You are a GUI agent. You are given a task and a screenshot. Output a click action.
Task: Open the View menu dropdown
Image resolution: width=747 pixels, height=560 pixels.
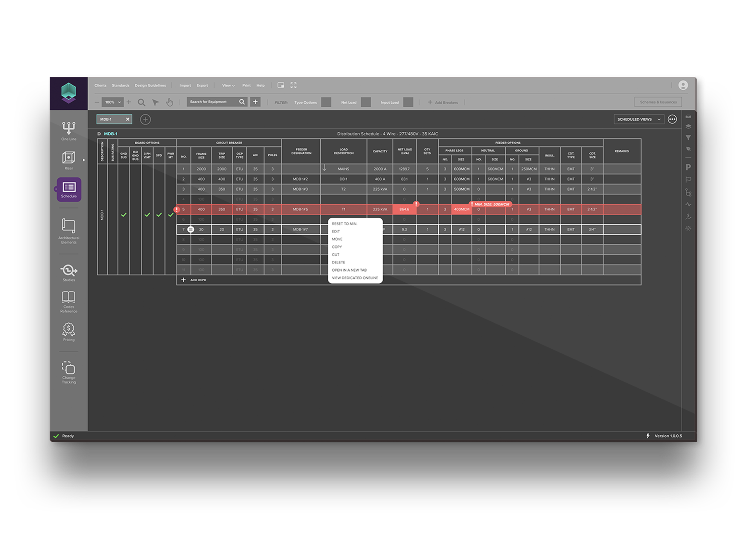click(x=228, y=85)
